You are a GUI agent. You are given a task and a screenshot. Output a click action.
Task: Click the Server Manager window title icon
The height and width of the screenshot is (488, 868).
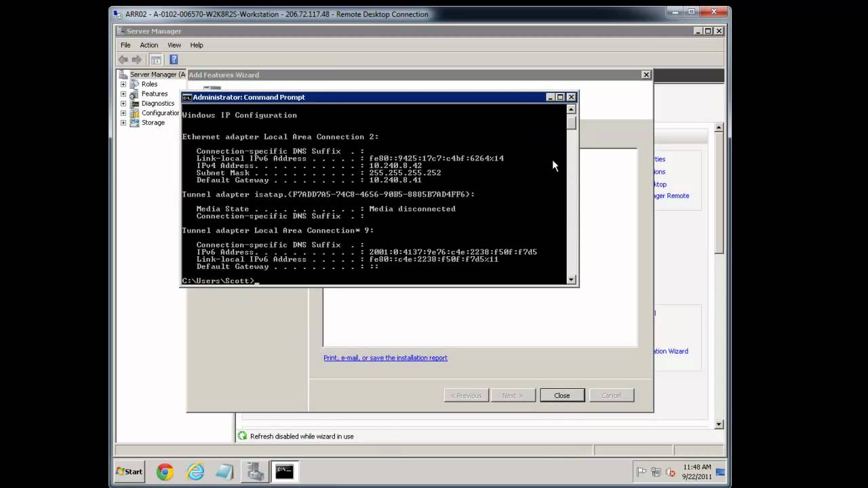pyautogui.click(x=121, y=30)
